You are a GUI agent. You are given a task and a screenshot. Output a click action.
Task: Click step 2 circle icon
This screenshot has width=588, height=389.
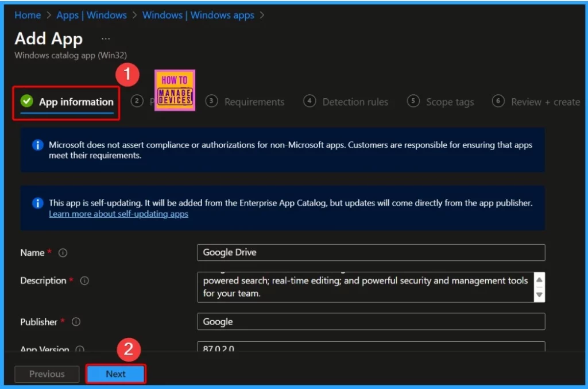click(x=137, y=101)
